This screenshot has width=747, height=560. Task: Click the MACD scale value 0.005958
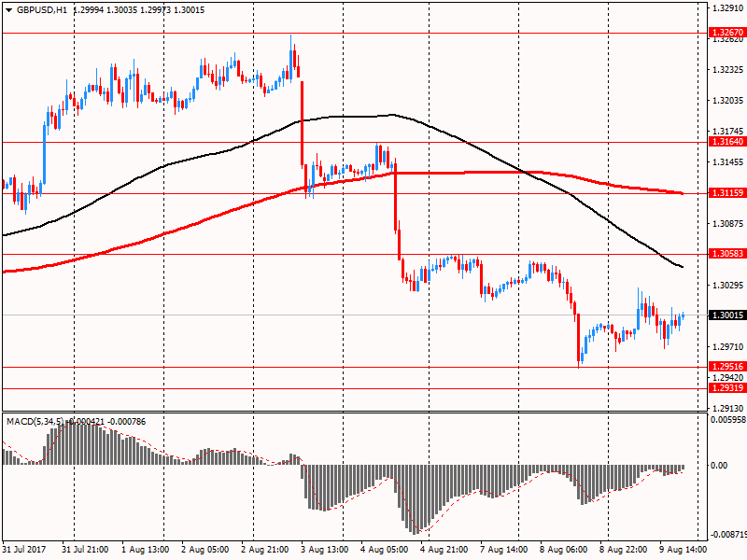(x=728, y=419)
